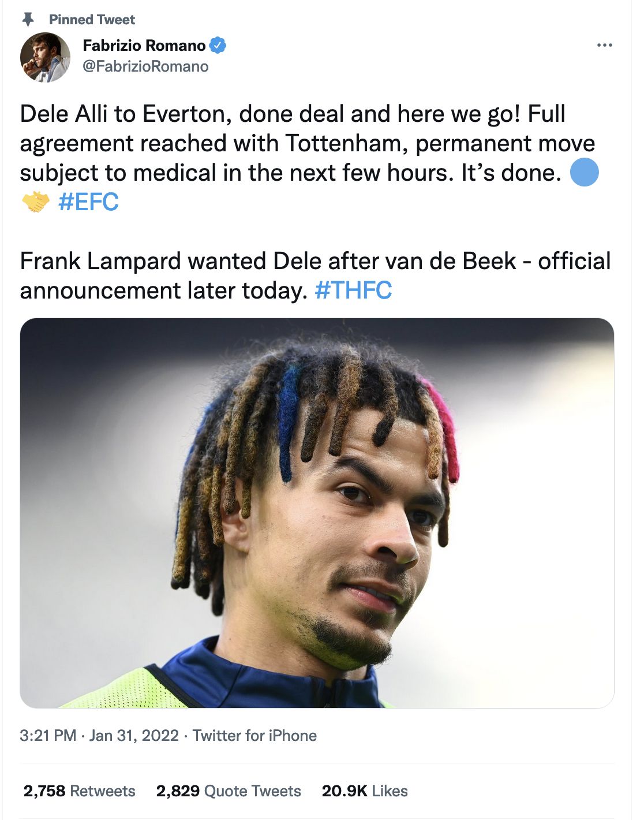Image resolution: width=644 pixels, height=820 pixels.
Task: Open the Twitter for iPhone source link
Action: pyautogui.click(x=254, y=735)
